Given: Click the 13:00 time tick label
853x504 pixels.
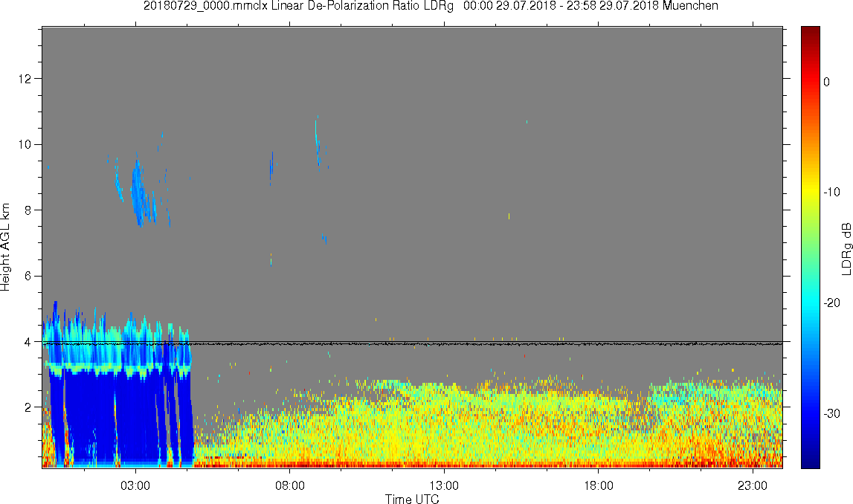Looking at the screenshot, I should 445,485.
